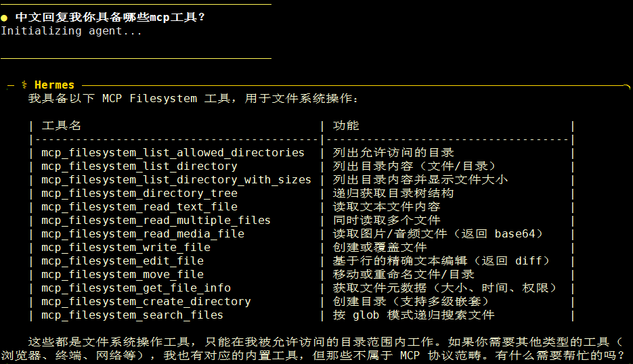Select mcp_filesystem_write_file tool name

126,248
